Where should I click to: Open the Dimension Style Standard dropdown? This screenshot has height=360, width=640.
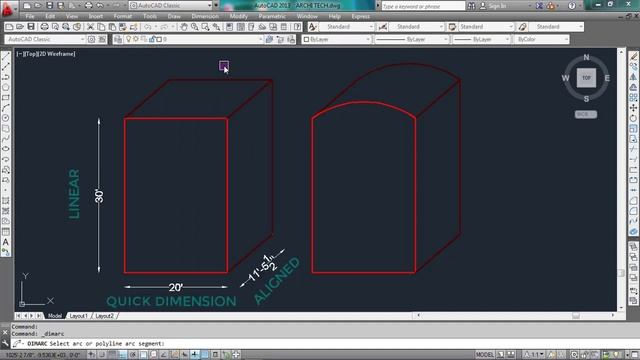(x=416, y=27)
